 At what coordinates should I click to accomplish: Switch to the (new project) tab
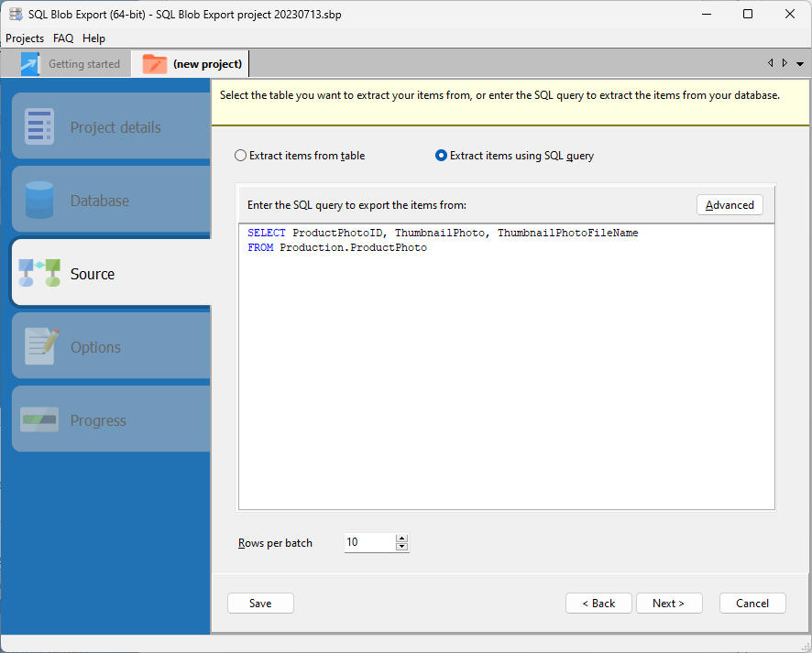pyautogui.click(x=194, y=63)
